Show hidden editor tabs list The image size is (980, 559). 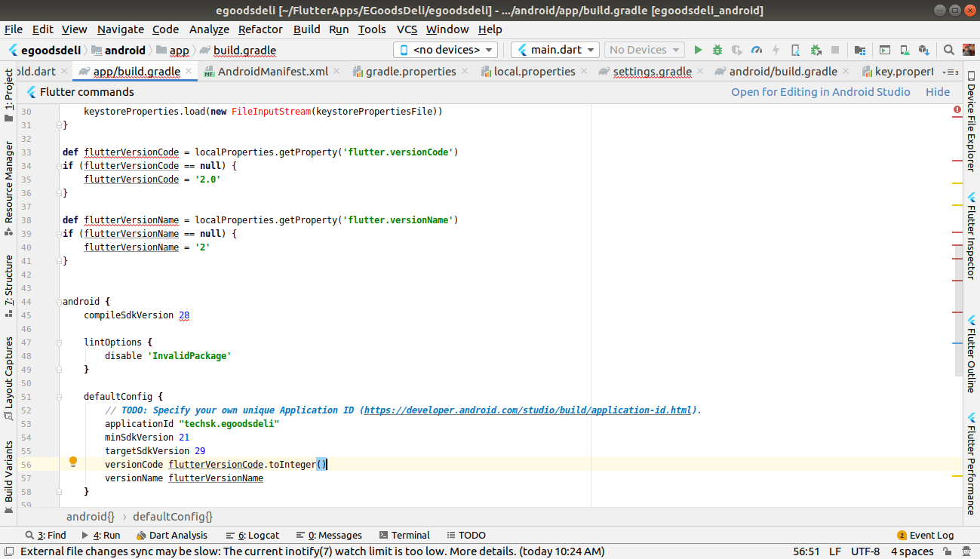(x=952, y=72)
